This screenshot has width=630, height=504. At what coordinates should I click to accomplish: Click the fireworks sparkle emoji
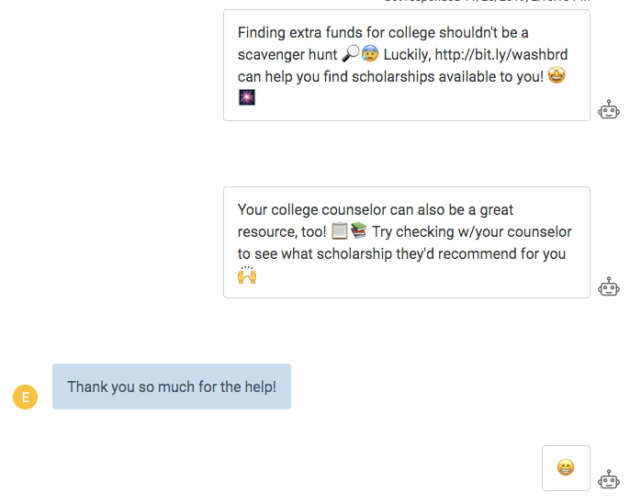(247, 97)
